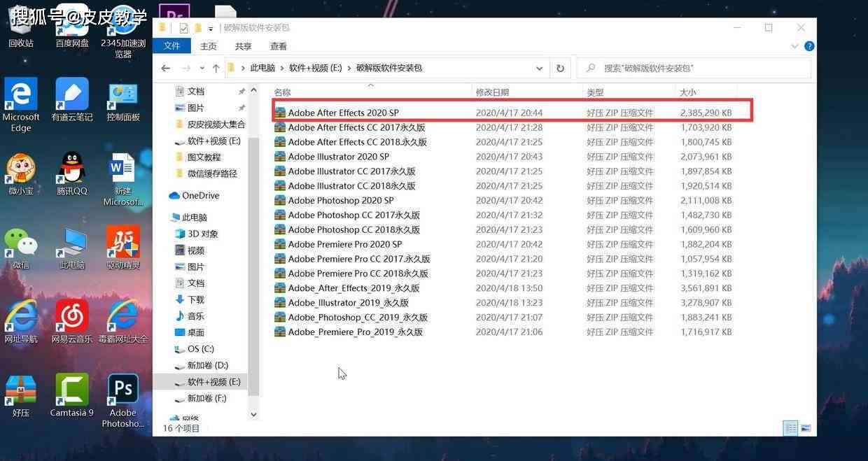Sort files by 大小 column
The height and width of the screenshot is (461, 868).
(688, 92)
